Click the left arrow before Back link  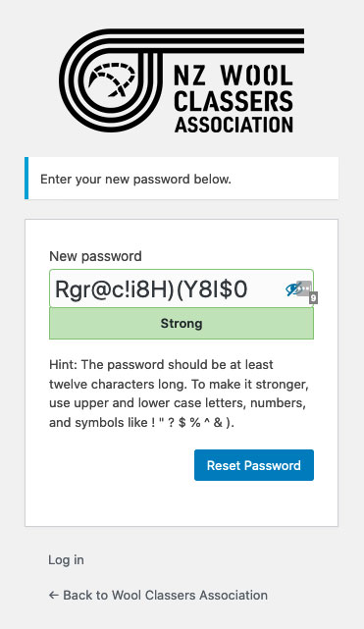(54, 596)
